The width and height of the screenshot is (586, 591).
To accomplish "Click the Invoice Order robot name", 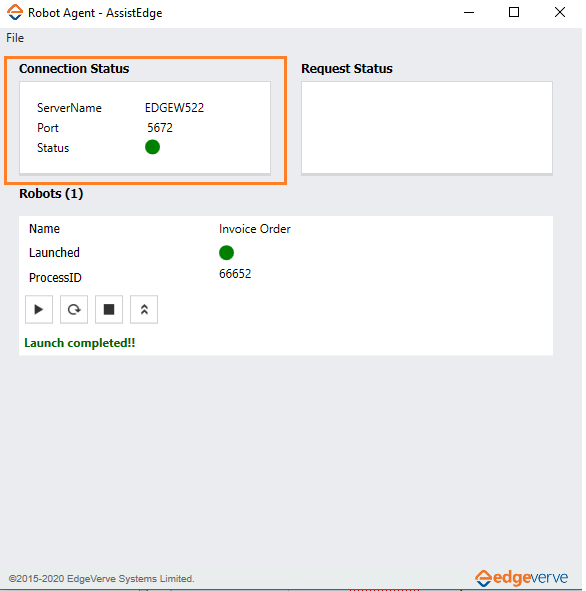I will (255, 229).
